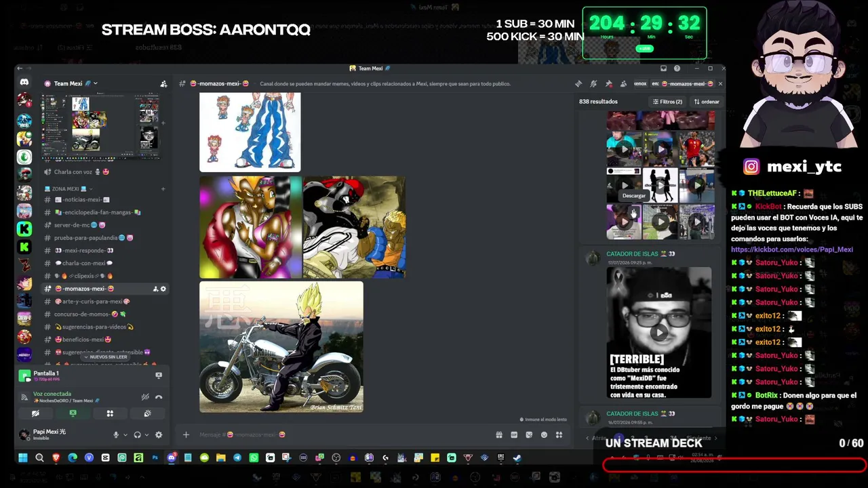Open Discord direct messages home icon
The height and width of the screenshot is (488, 868).
pos(24,82)
